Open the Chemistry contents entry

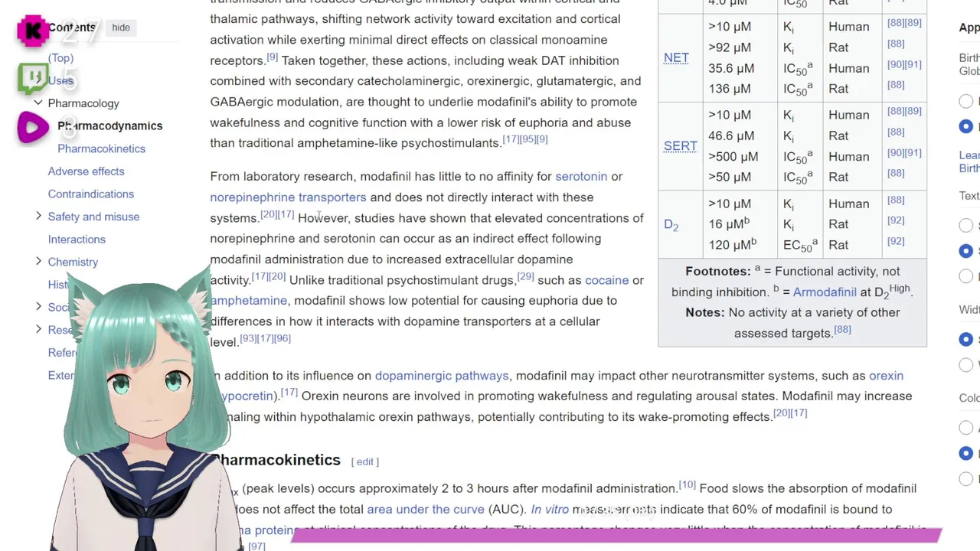pos(73,262)
